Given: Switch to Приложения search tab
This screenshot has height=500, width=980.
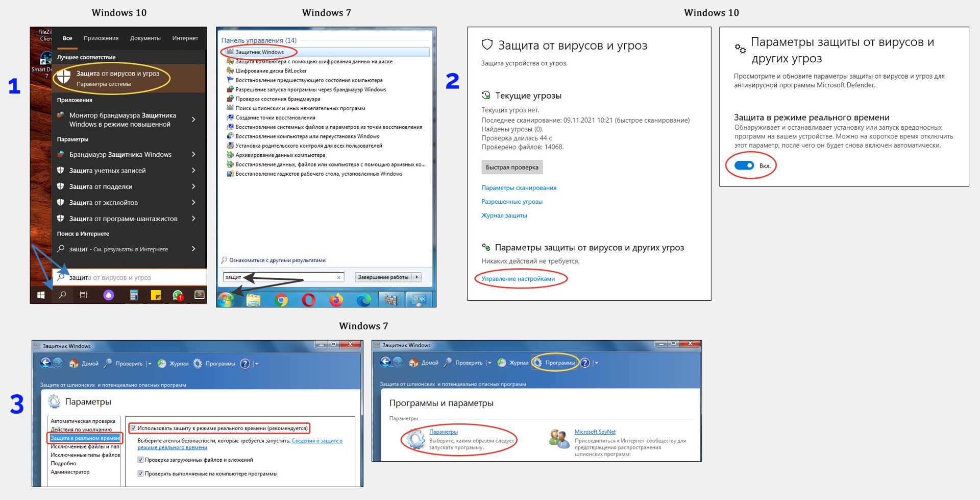Looking at the screenshot, I should 101,38.
